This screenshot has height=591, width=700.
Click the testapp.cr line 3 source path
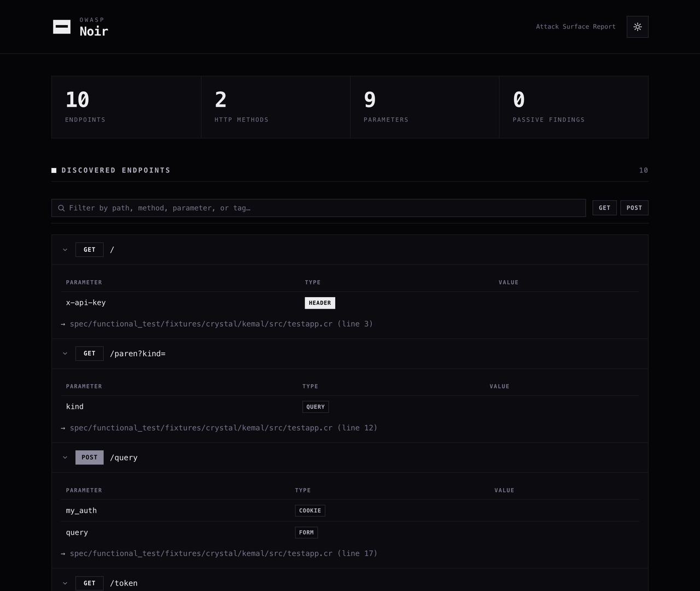click(x=221, y=324)
